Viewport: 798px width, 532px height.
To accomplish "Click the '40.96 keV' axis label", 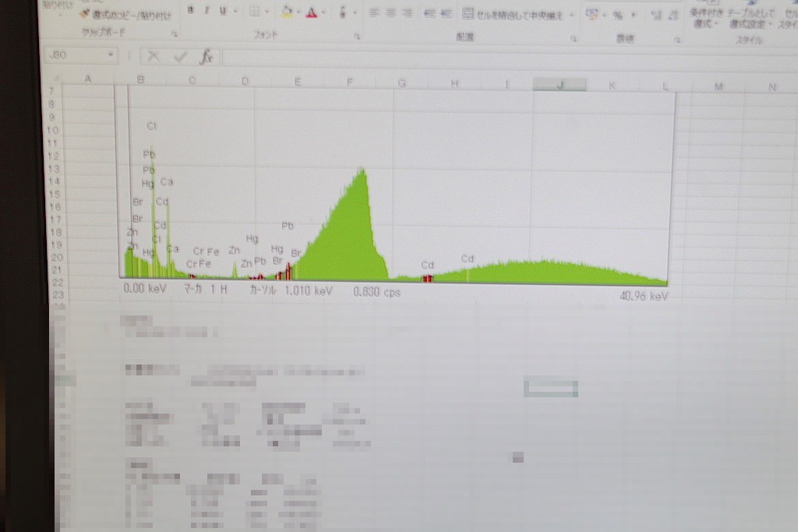I will [x=643, y=296].
